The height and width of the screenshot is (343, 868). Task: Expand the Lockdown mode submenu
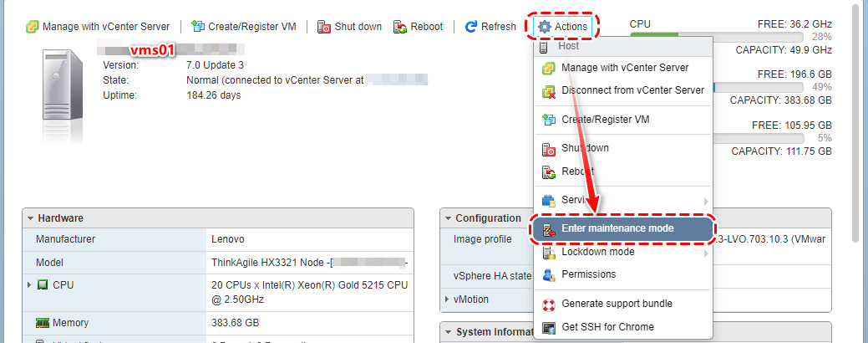tap(622, 252)
